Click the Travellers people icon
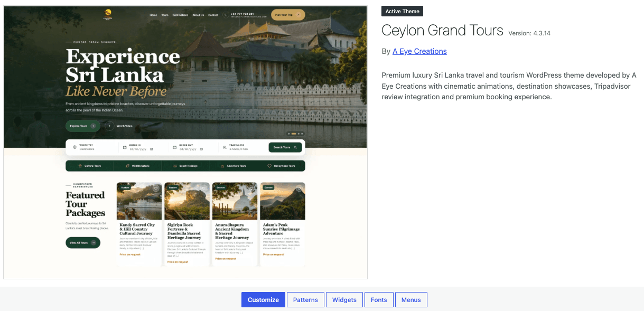The height and width of the screenshot is (311, 644). coord(225,147)
